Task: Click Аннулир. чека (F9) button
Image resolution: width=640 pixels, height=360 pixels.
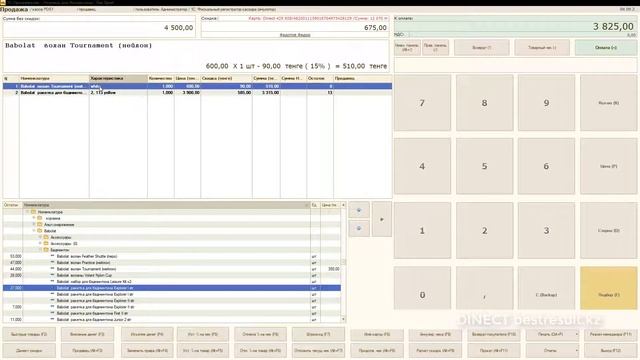Action: pyautogui.click(x=436, y=334)
